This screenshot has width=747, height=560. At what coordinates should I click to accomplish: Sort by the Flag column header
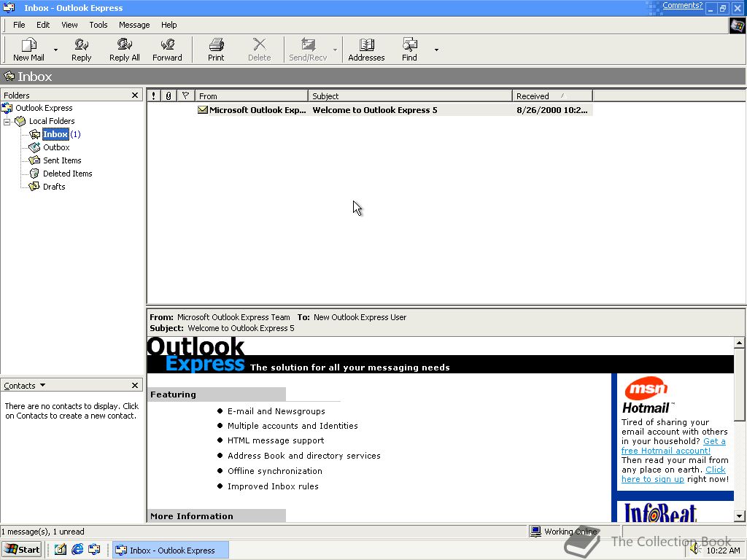(x=186, y=96)
